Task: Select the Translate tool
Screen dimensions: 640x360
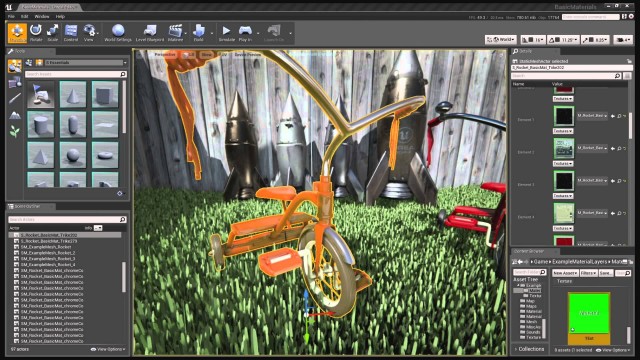Action: (17, 33)
